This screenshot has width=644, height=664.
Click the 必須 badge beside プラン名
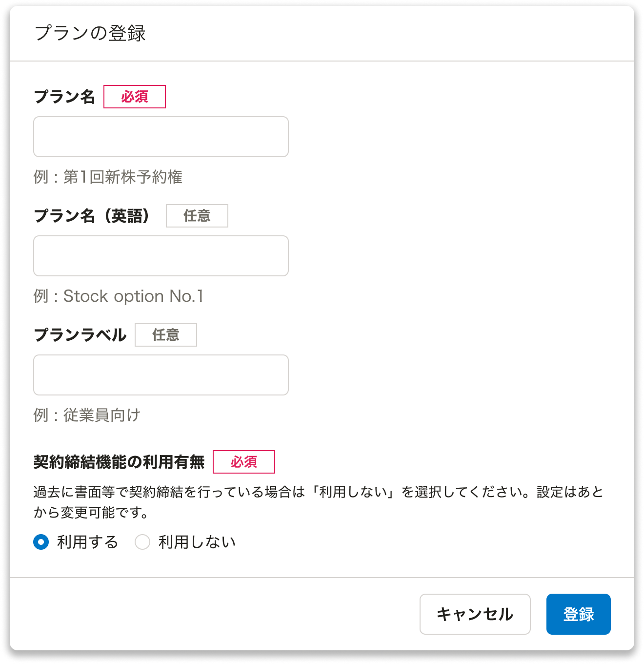pyautogui.click(x=135, y=97)
